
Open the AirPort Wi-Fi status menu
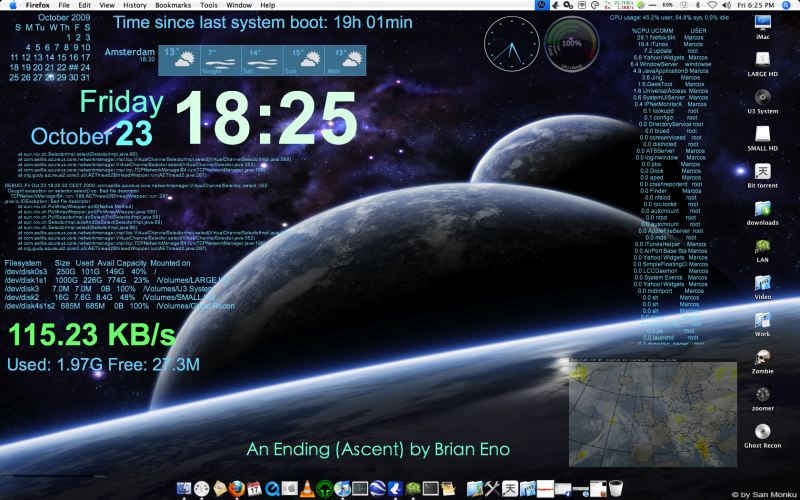(x=712, y=5)
